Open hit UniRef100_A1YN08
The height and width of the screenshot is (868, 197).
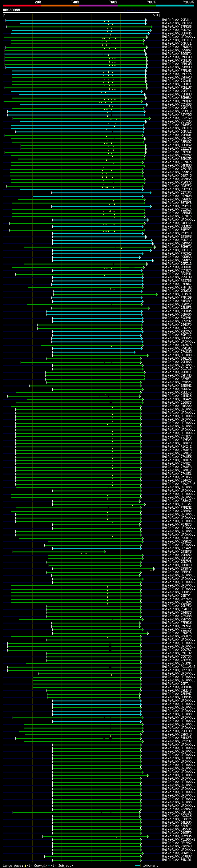pos(177,196)
